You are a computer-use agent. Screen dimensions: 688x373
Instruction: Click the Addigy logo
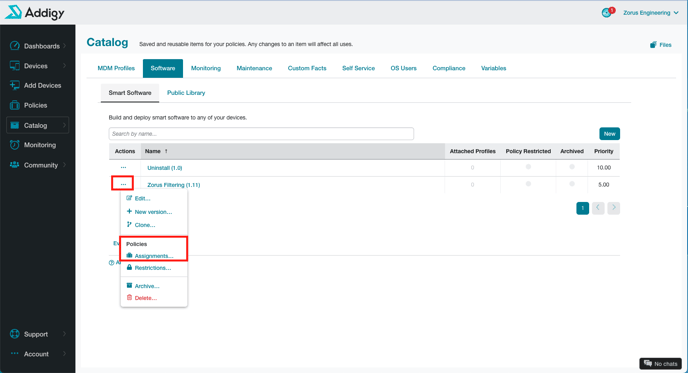click(x=35, y=12)
